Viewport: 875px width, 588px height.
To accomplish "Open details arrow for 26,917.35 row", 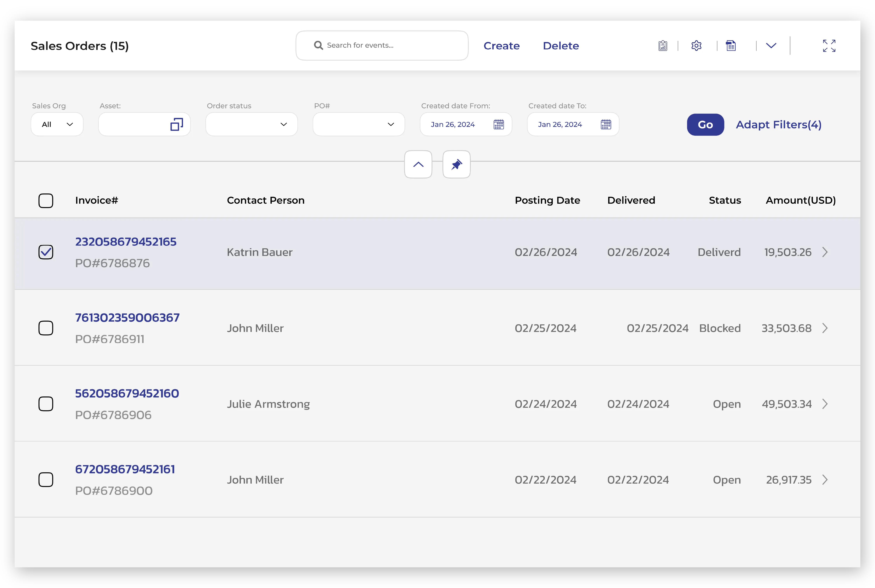I will tap(825, 480).
